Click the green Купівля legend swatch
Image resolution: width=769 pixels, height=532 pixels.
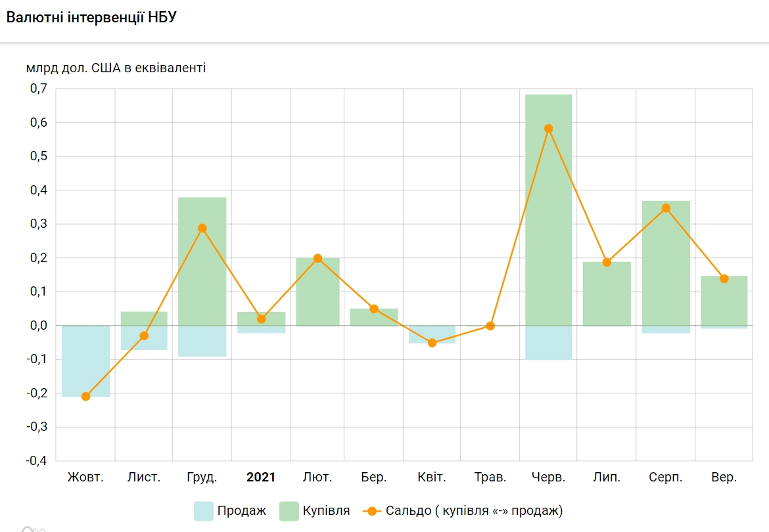click(289, 510)
